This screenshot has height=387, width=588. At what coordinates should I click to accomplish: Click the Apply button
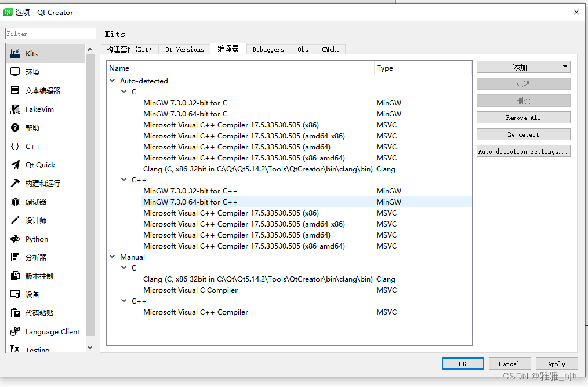[557, 364]
